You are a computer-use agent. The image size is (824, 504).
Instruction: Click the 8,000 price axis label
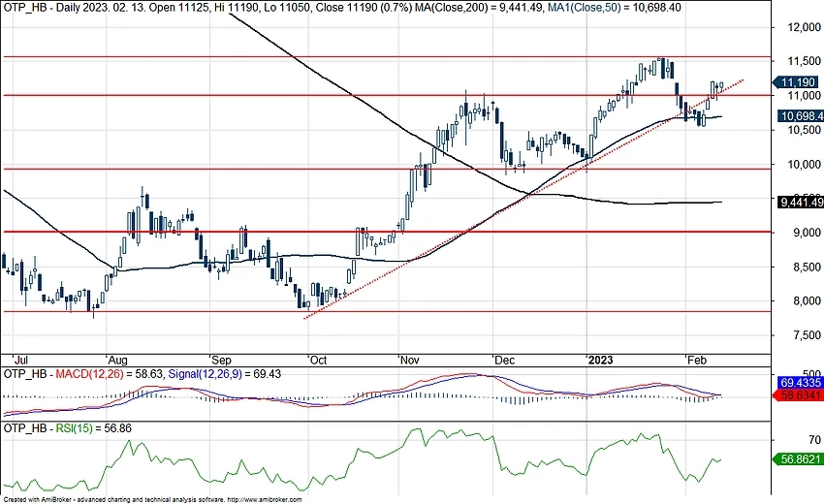click(x=807, y=301)
